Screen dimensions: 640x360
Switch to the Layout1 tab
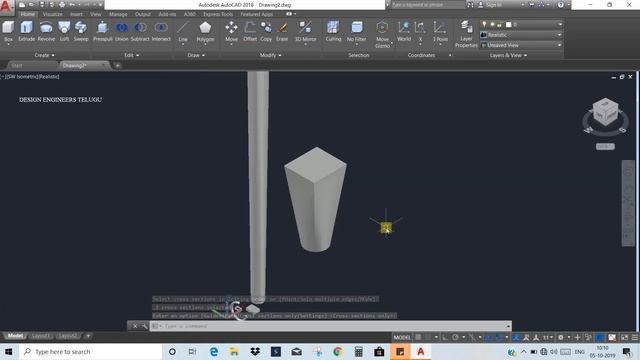(x=41, y=336)
